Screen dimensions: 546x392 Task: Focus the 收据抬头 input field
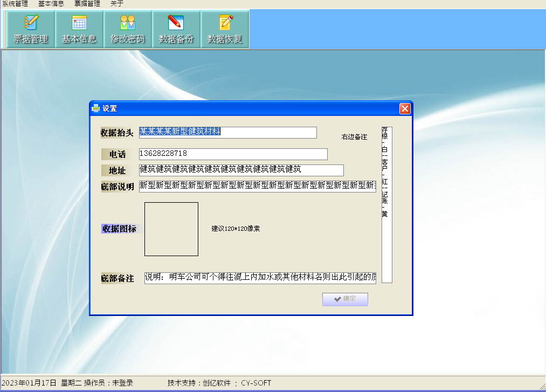228,133
